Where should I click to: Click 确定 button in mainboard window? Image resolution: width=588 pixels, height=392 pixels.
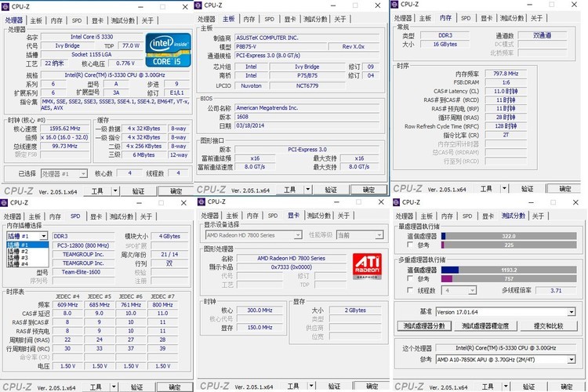click(x=368, y=190)
